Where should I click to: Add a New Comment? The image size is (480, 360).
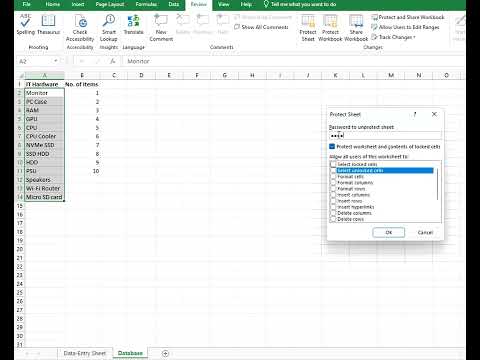[x=161, y=28]
